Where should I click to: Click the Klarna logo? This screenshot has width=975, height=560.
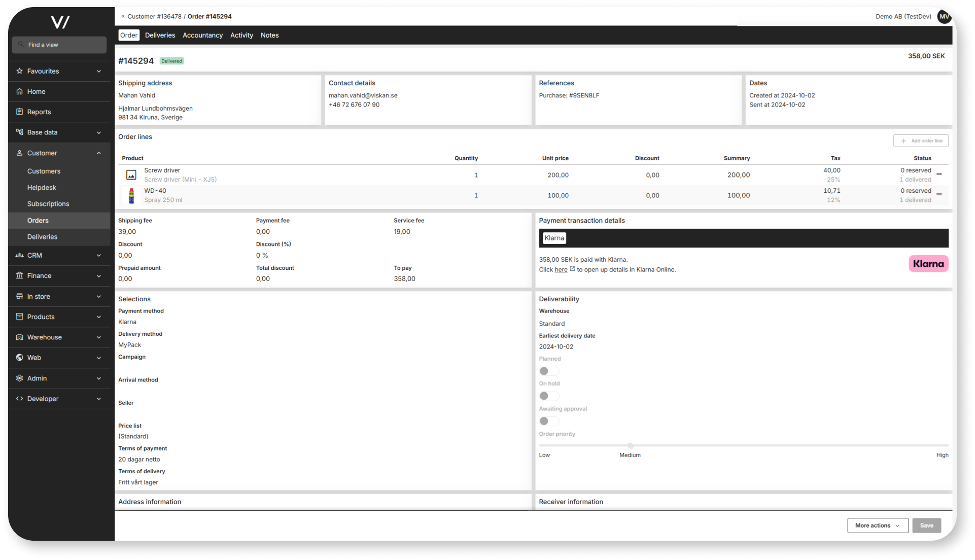(928, 263)
